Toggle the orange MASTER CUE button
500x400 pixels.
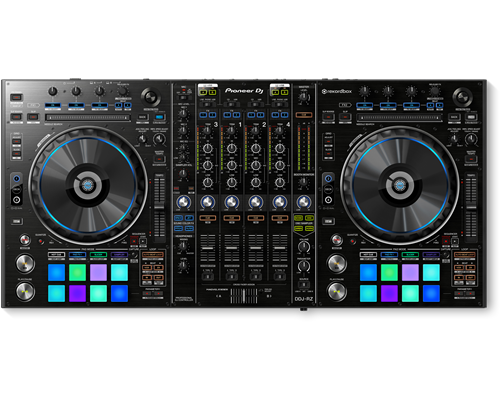(304, 115)
